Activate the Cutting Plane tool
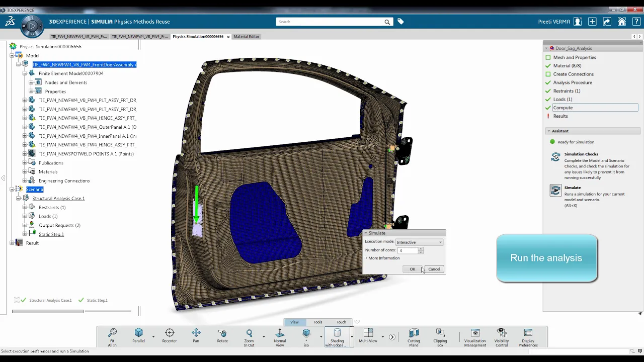This screenshot has width=644, height=362. pyautogui.click(x=414, y=337)
